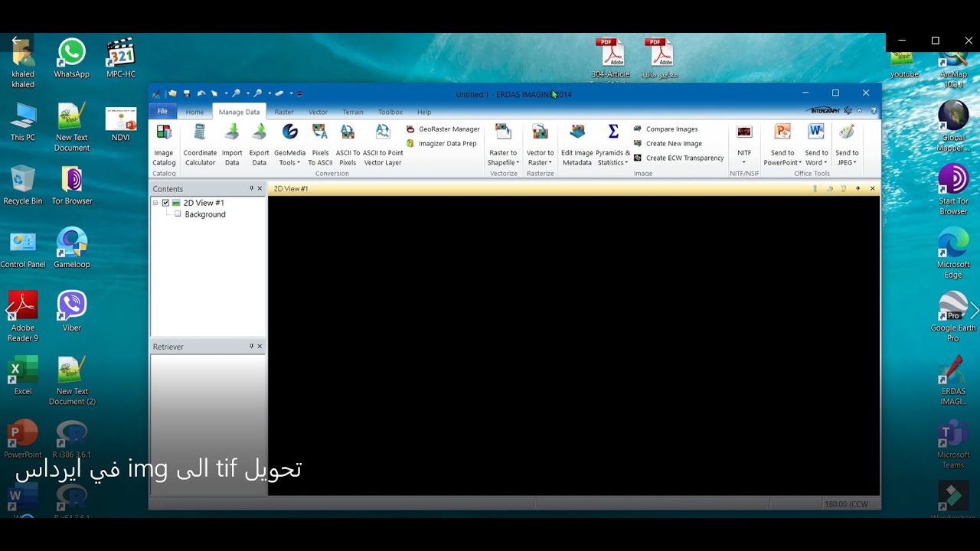Close the 2D View #1 viewer tab
980x551 pixels.
point(872,188)
